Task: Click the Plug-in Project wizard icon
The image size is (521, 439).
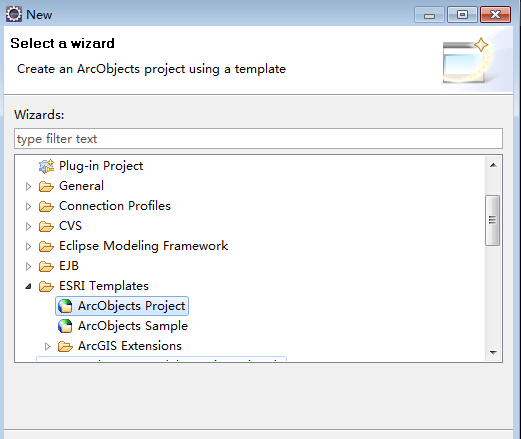Action: pos(46,166)
